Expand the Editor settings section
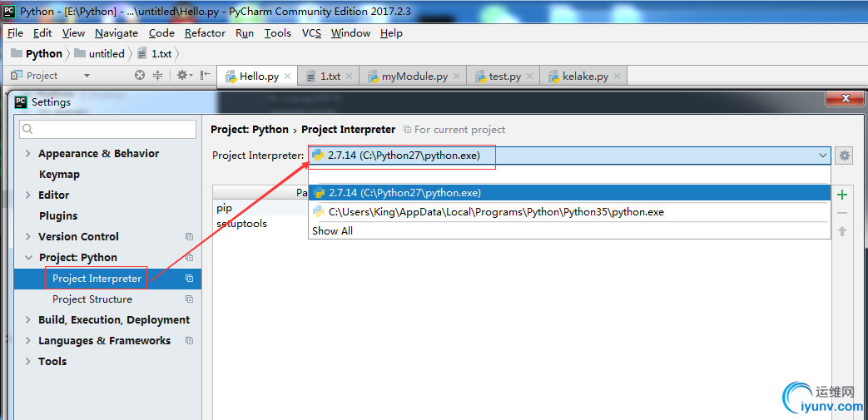Viewport: 868px width, 420px height. (x=28, y=195)
